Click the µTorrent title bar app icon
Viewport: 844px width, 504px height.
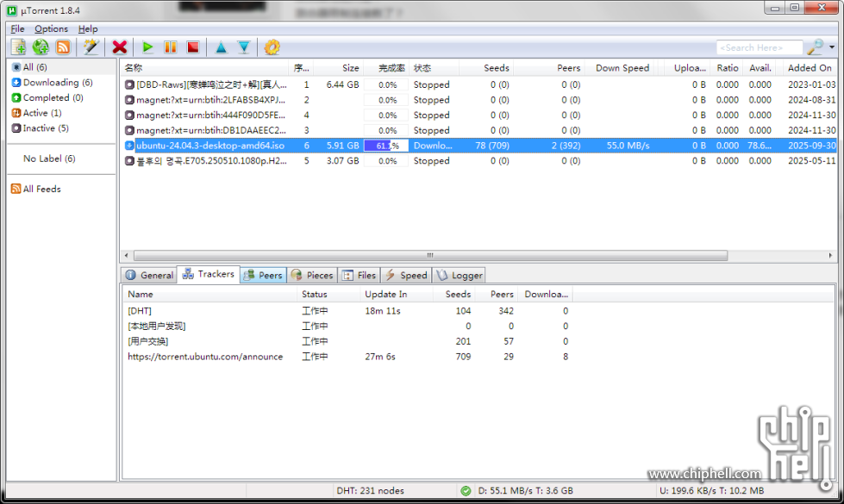(12, 10)
